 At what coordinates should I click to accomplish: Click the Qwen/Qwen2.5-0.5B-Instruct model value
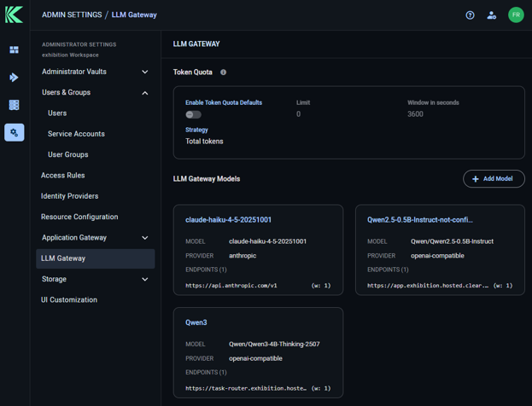(x=452, y=241)
